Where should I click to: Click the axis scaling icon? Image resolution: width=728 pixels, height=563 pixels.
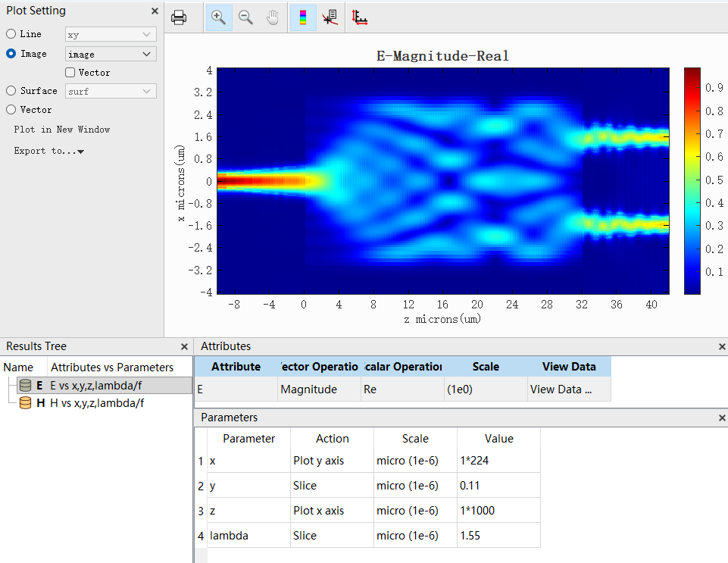(x=360, y=17)
